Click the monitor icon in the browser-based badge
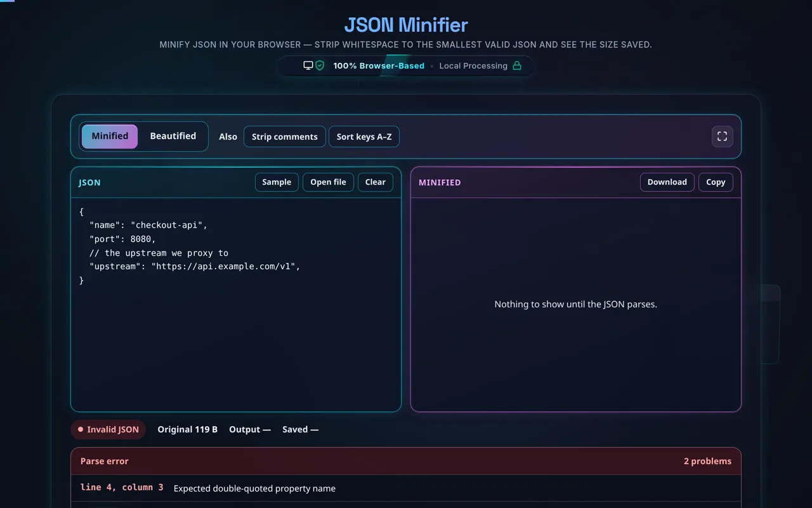Screen dimensions: 812x508 tap(308, 65)
